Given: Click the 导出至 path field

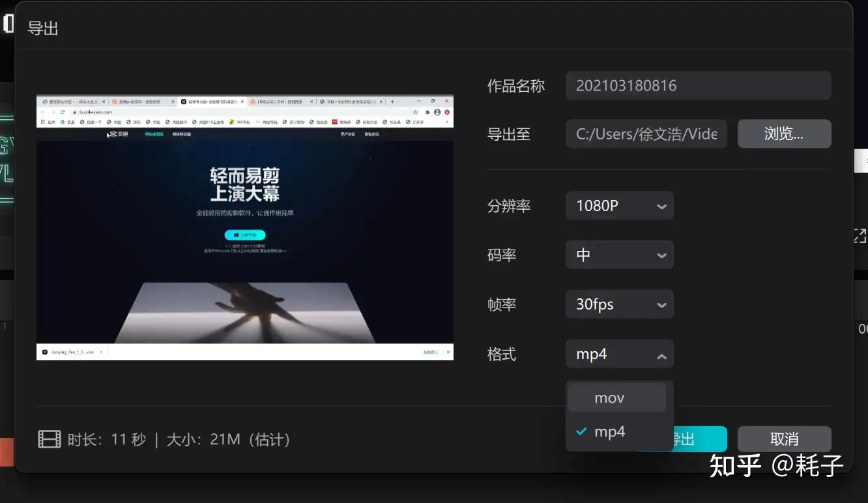Looking at the screenshot, I should tap(646, 134).
